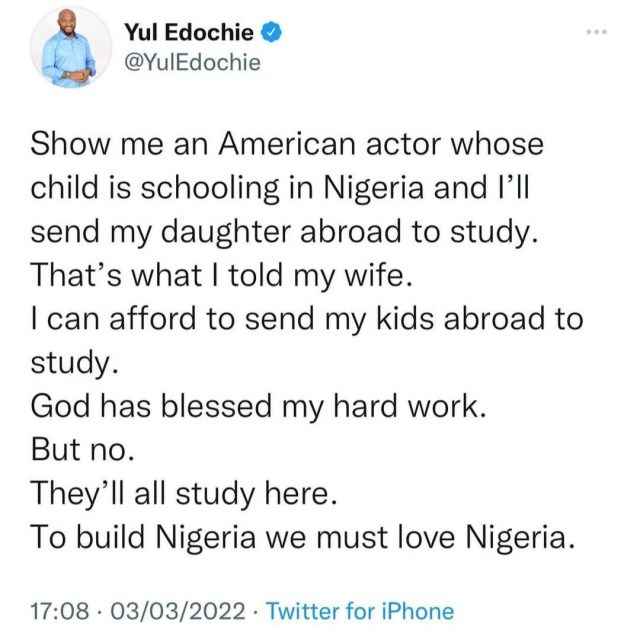Click the 17:08 timestamp
Screen dimensions: 640x639
tap(60, 611)
